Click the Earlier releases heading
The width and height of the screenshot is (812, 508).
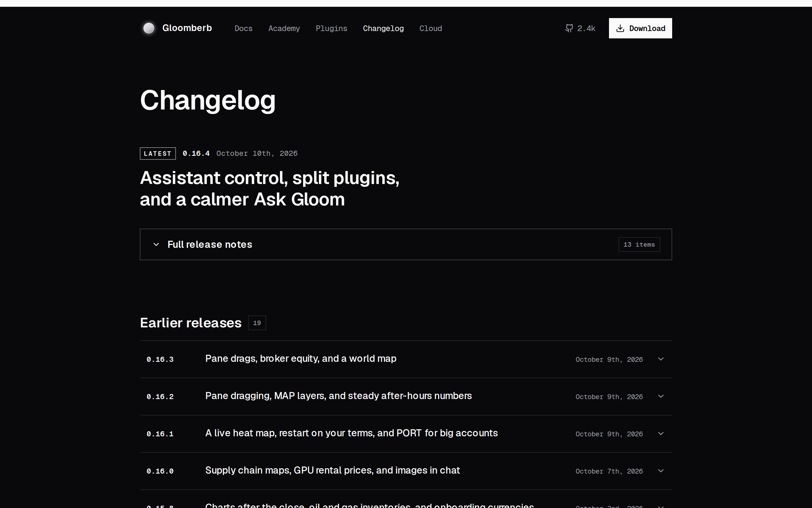[191, 323]
